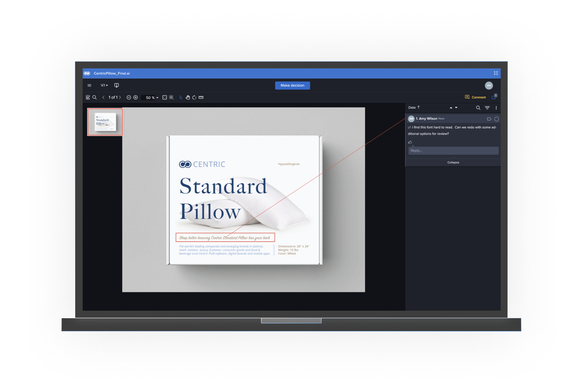The image size is (582, 392).
Task: Click the fit to page icon
Action: coord(165,97)
